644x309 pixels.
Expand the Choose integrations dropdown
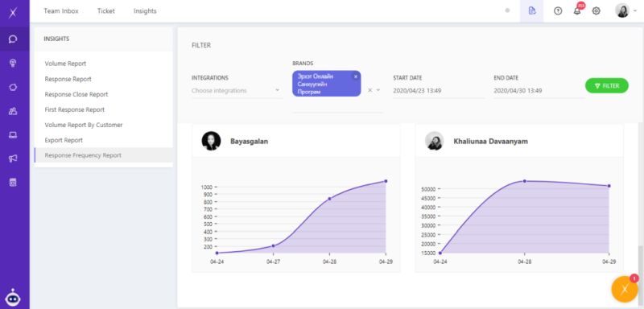pyautogui.click(x=237, y=90)
